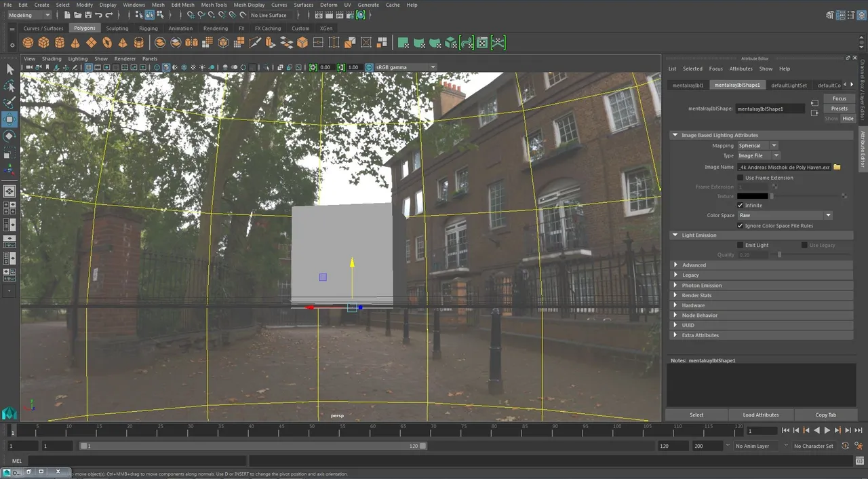Image resolution: width=868 pixels, height=479 pixels.
Task: Switch to the Rendering shelf tab
Action: point(216,28)
